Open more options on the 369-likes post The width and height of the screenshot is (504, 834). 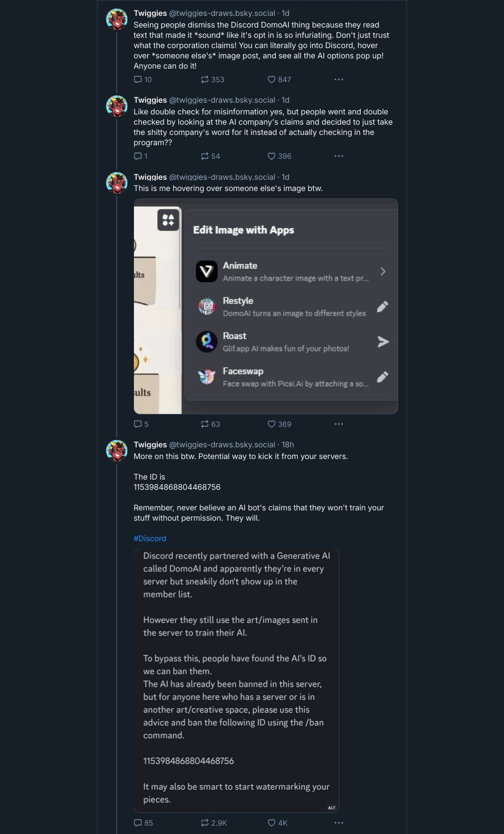click(x=339, y=424)
